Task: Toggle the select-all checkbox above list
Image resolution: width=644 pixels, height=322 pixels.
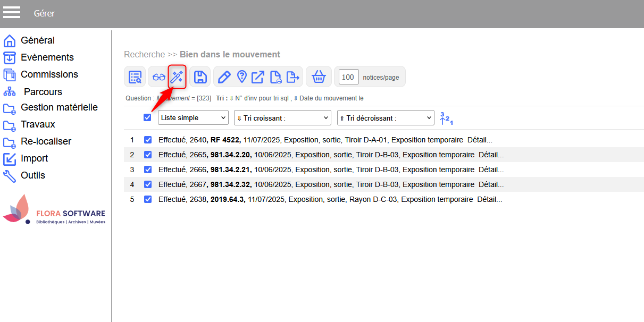Action: click(x=147, y=117)
